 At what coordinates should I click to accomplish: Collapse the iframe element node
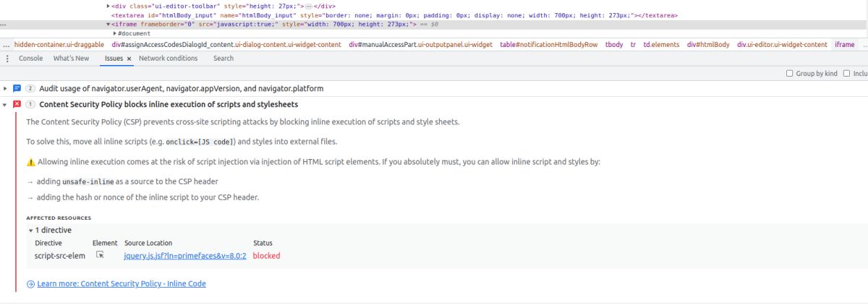click(109, 24)
